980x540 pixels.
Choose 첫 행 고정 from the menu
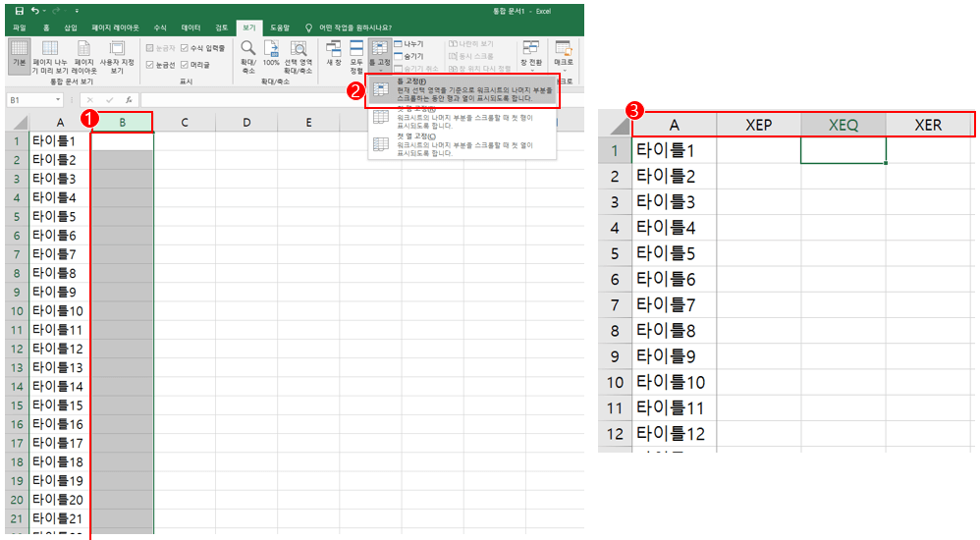point(463,118)
